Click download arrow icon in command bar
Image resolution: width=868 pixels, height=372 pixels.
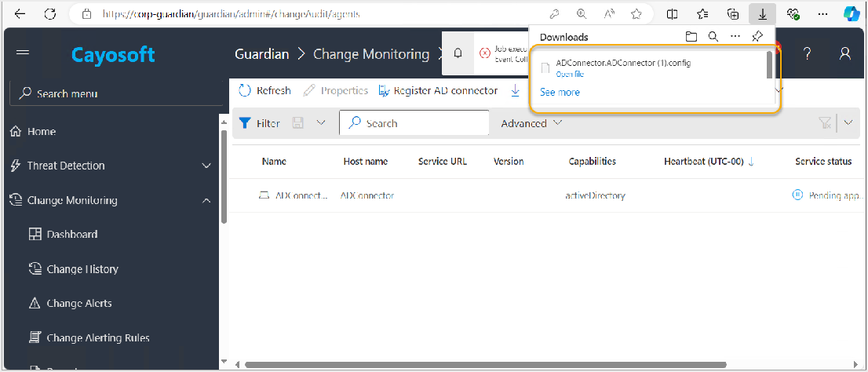point(515,90)
